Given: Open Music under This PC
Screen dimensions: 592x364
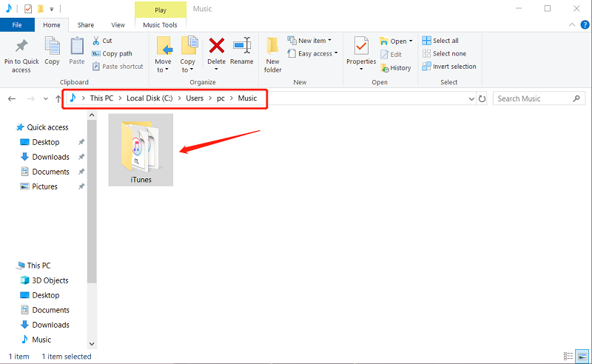Looking at the screenshot, I should tap(36, 340).
